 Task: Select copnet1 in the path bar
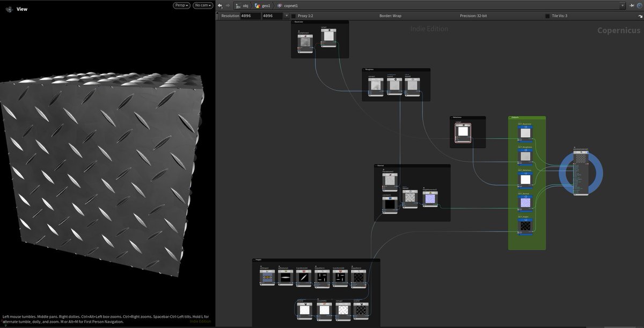287,5
